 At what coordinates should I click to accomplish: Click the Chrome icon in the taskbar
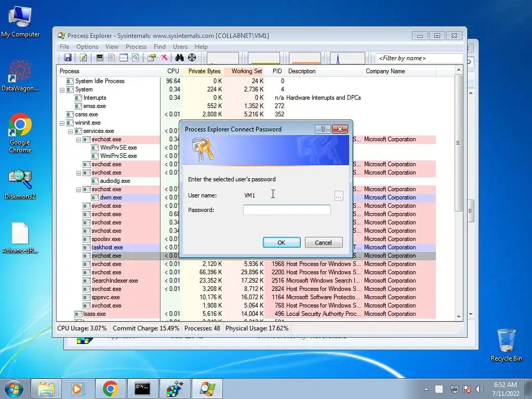point(110,389)
